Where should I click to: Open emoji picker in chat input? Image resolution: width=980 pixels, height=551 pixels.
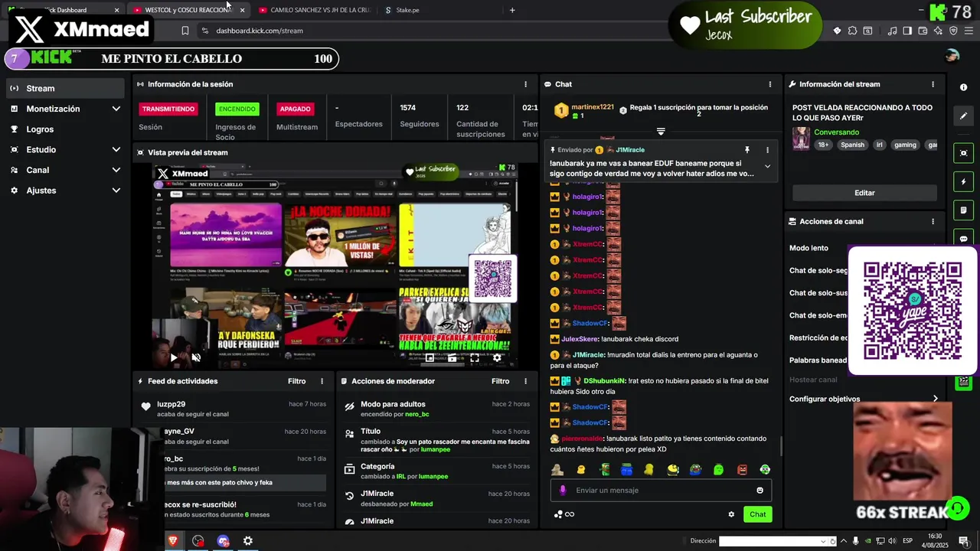[759, 491]
